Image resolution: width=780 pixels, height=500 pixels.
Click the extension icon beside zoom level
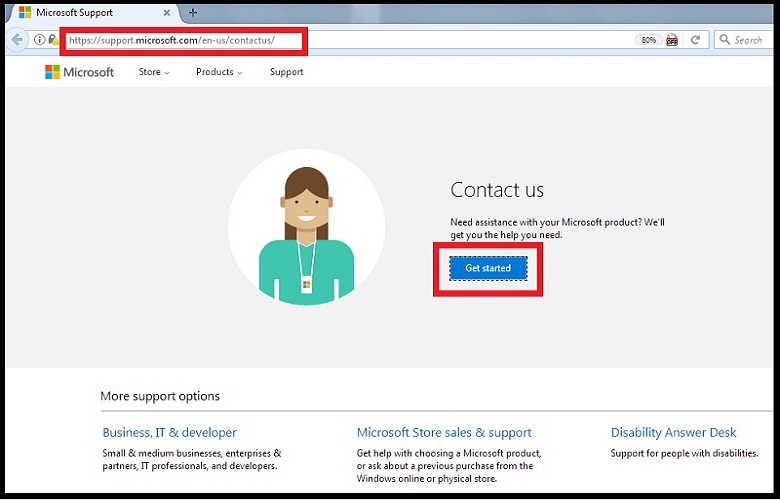(672, 40)
